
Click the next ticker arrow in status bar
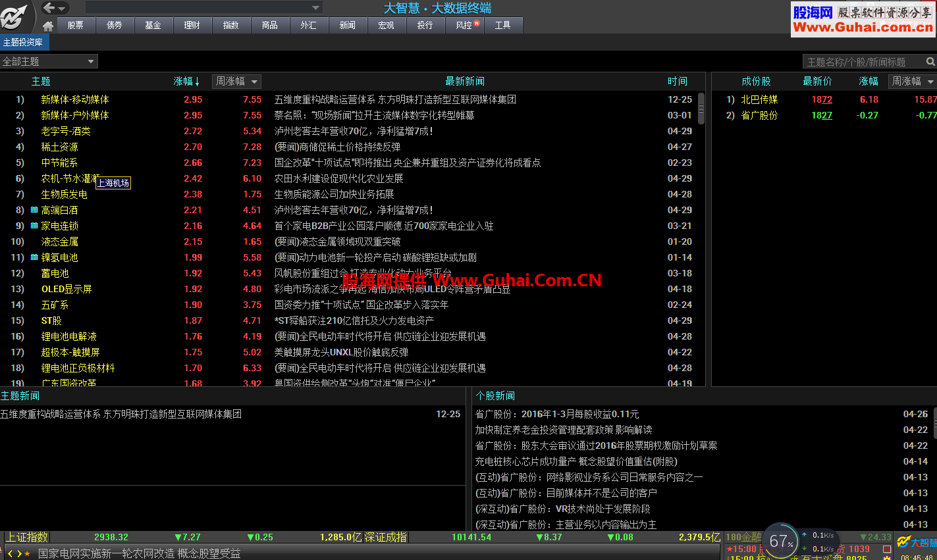[19, 553]
